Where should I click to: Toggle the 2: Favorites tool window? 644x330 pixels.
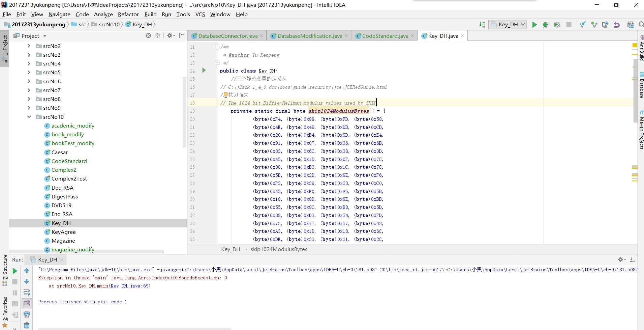[5, 312]
